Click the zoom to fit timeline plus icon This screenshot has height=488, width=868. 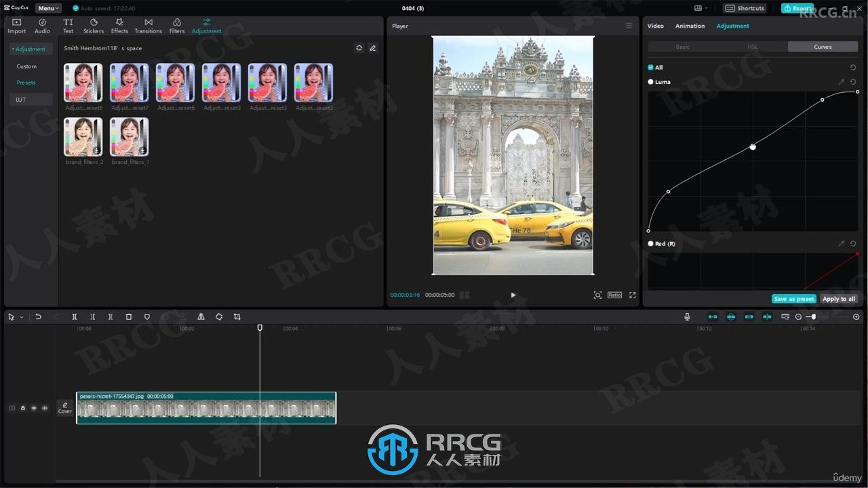pos(856,317)
